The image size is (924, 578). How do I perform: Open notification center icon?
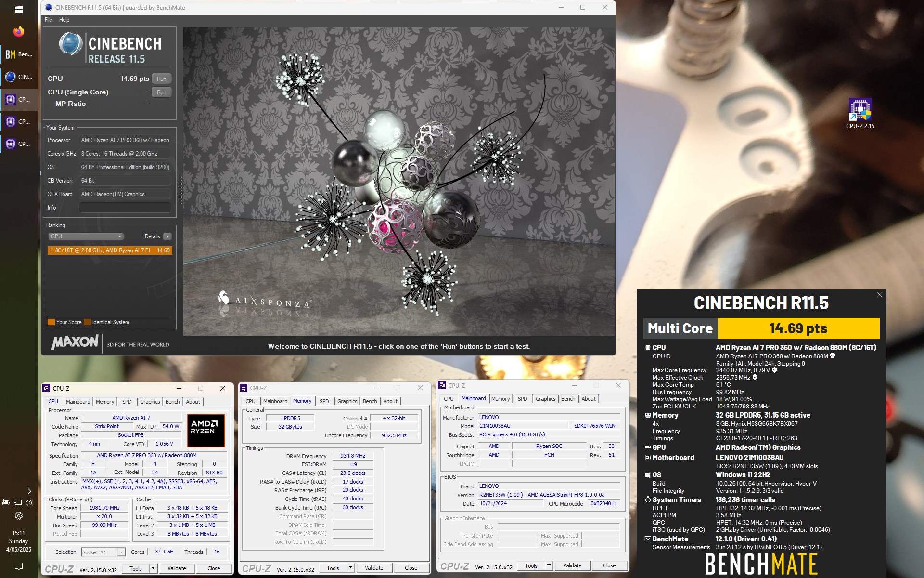[19, 566]
